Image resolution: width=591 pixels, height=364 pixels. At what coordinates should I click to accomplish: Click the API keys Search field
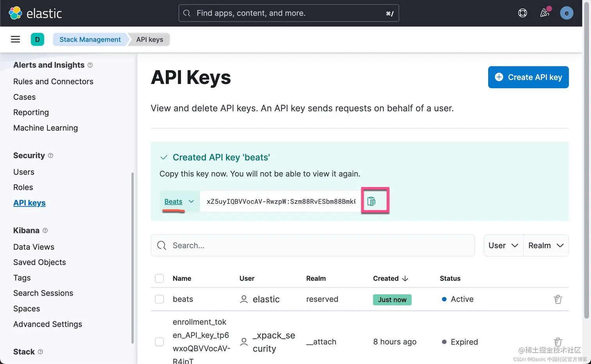click(313, 245)
